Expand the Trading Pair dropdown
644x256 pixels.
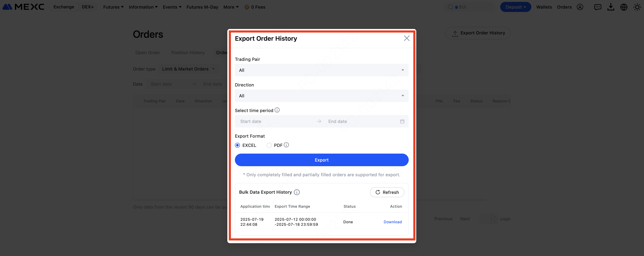point(322,70)
